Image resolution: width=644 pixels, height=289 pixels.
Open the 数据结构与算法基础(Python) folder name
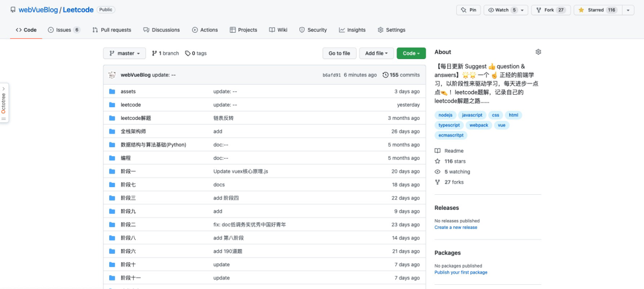pos(153,145)
